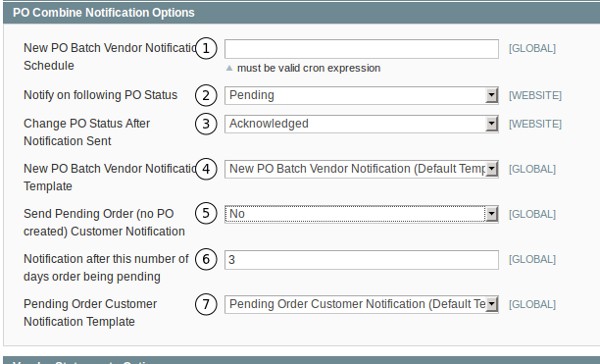Click the circled number 3 marker

coord(206,124)
